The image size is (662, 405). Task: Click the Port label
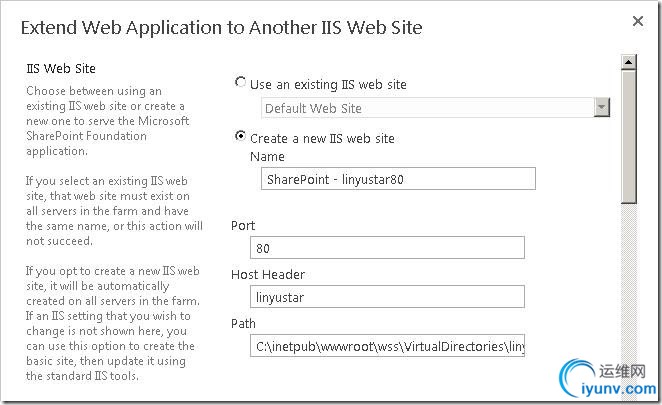click(243, 225)
